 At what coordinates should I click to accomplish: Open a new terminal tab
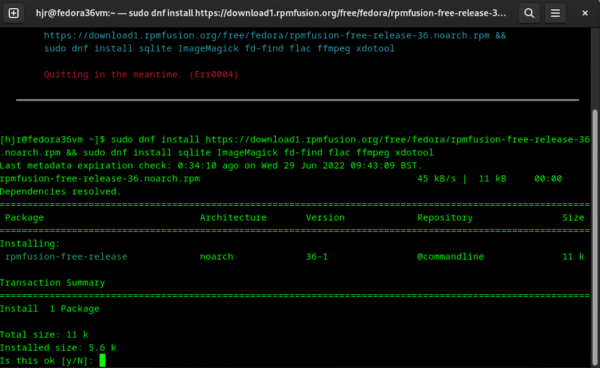pyautogui.click(x=13, y=13)
